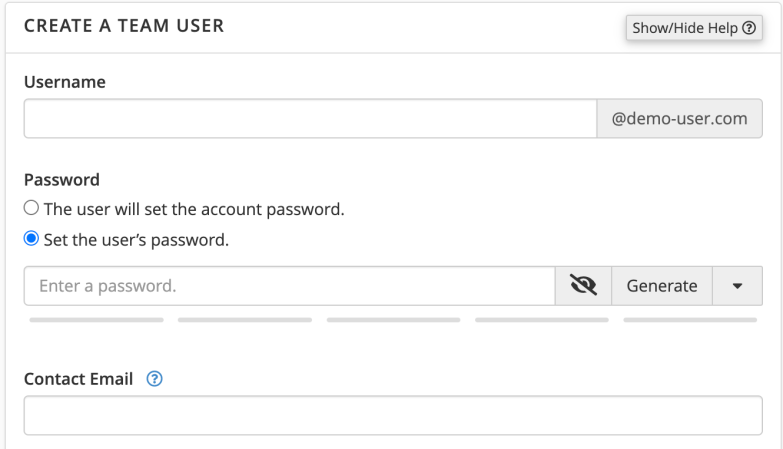Click the middle password strength bar segment

click(x=393, y=320)
